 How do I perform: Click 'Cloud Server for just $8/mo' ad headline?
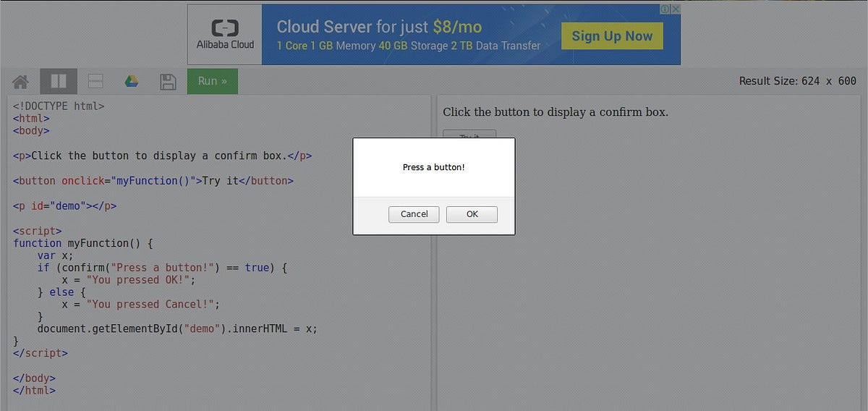tap(379, 27)
